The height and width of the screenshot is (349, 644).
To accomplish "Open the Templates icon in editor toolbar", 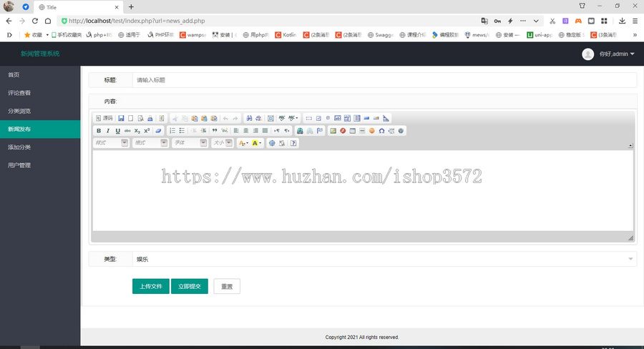I will [x=162, y=118].
